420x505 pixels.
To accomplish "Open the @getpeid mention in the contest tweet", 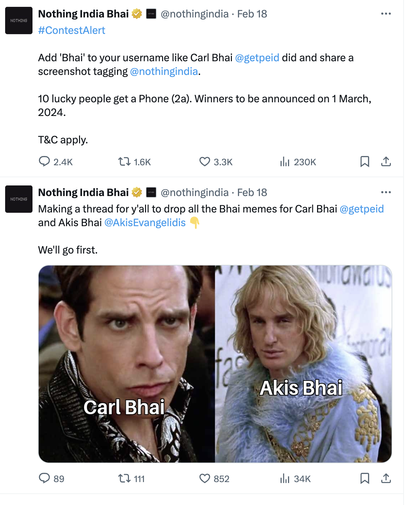I will coord(257,58).
